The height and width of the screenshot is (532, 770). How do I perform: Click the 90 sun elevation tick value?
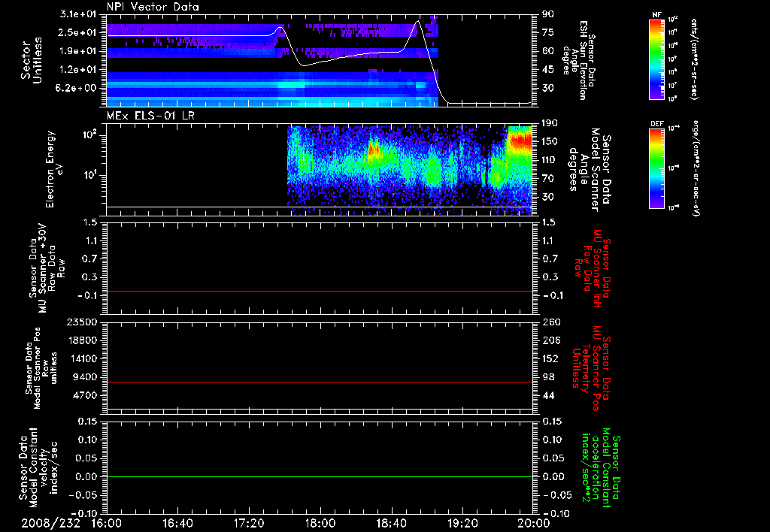tap(548, 14)
